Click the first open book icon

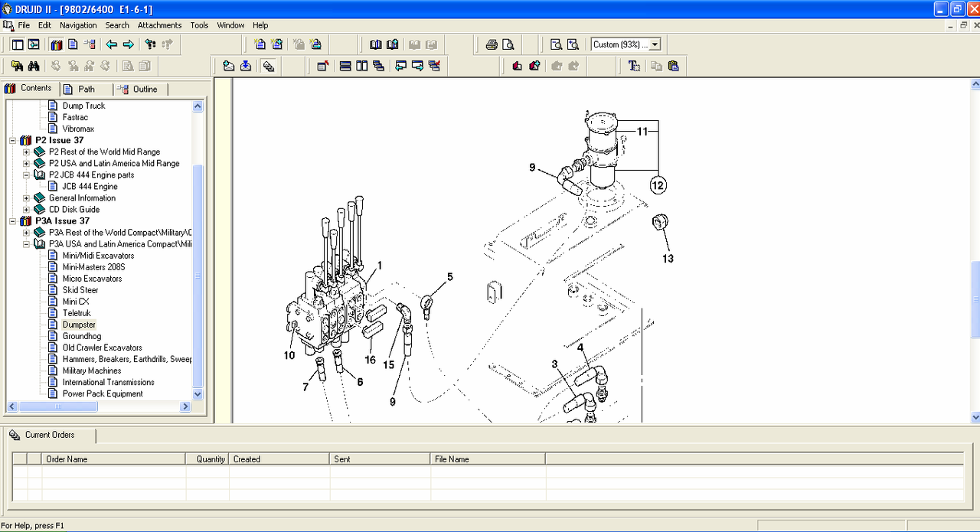tap(376, 44)
